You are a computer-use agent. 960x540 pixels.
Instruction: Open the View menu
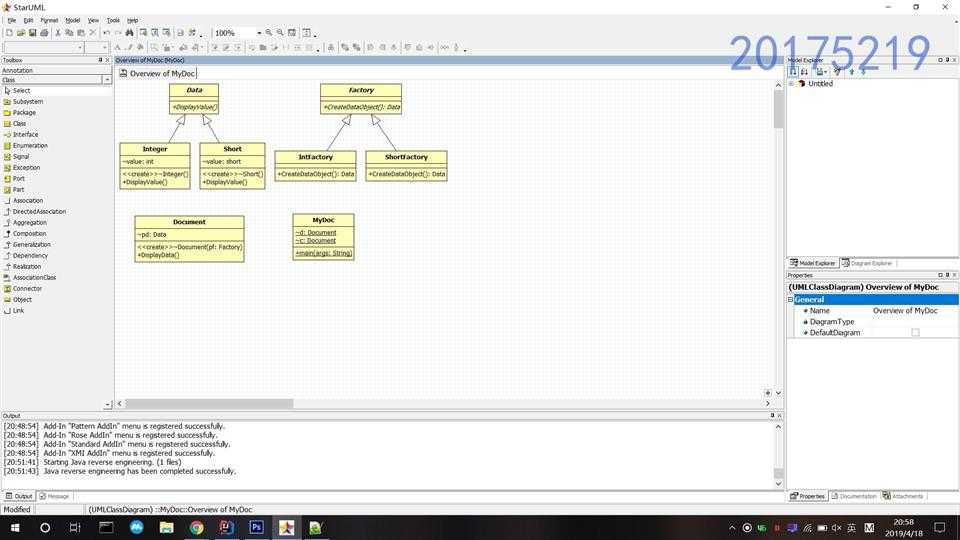93,20
